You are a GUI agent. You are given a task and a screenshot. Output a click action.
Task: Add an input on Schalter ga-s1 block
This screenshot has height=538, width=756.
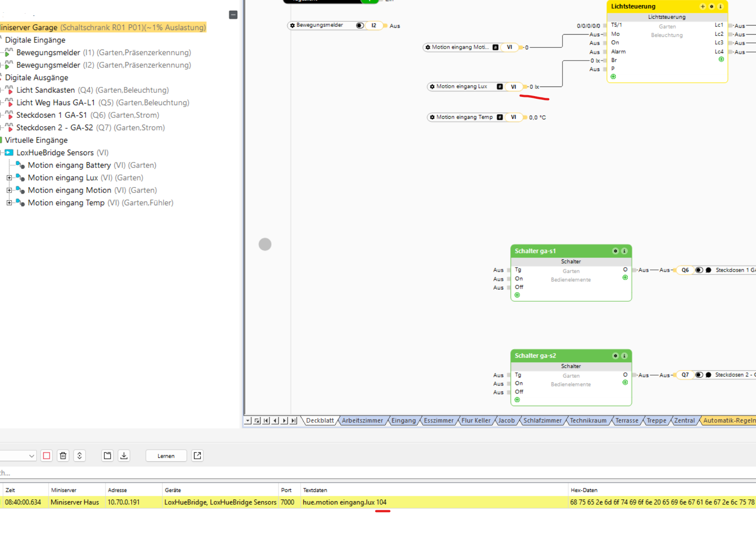point(517,295)
